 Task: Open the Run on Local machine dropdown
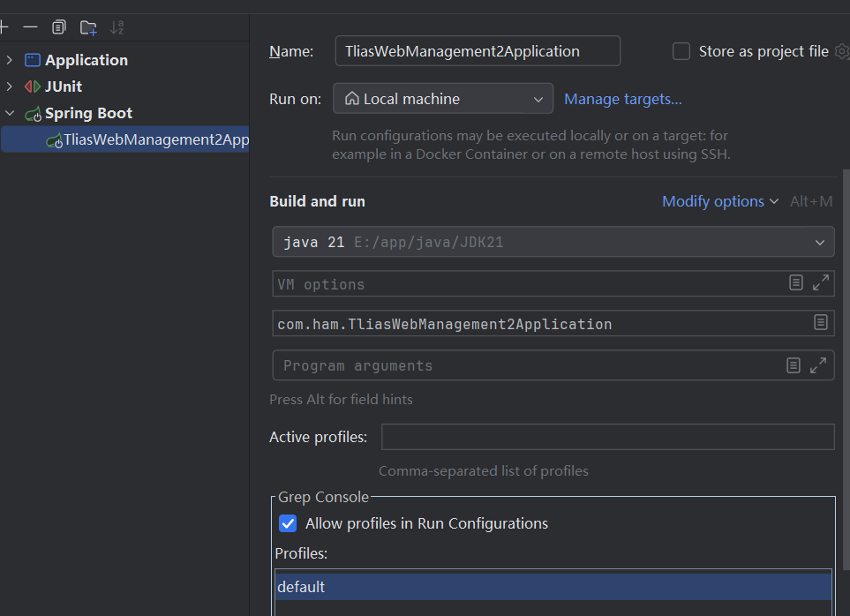click(443, 99)
